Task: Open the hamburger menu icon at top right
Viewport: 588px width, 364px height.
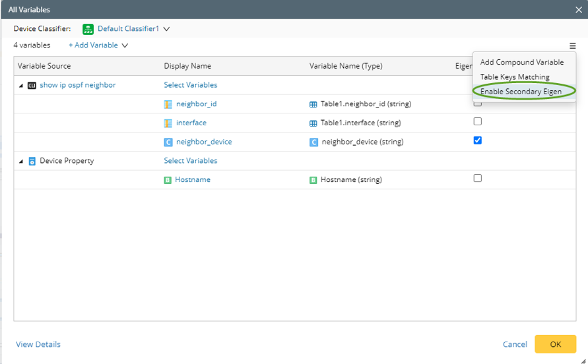Action: [x=572, y=45]
